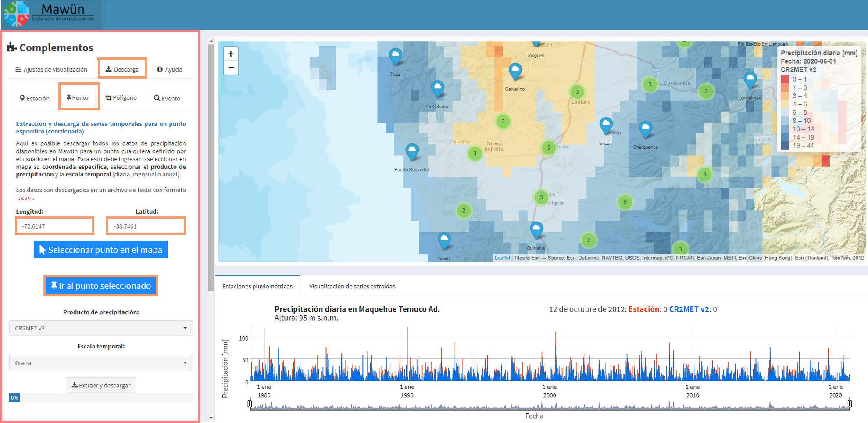Zoom out on the map
The height and width of the screenshot is (423, 868).
click(x=231, y=68)
